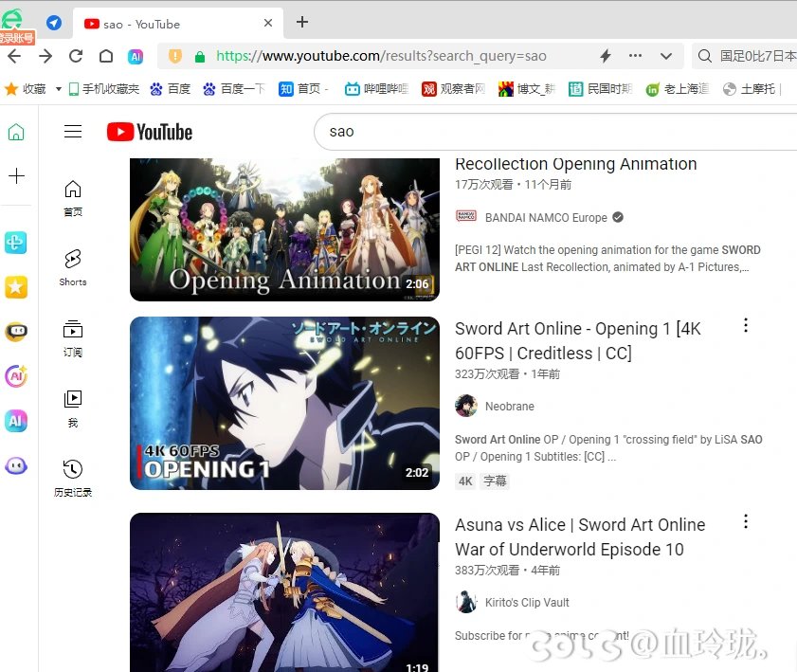Click the blue pinned tab icon
Viewport: 797px width, 672px height.
pyautogui.click(x=54, y=23)
